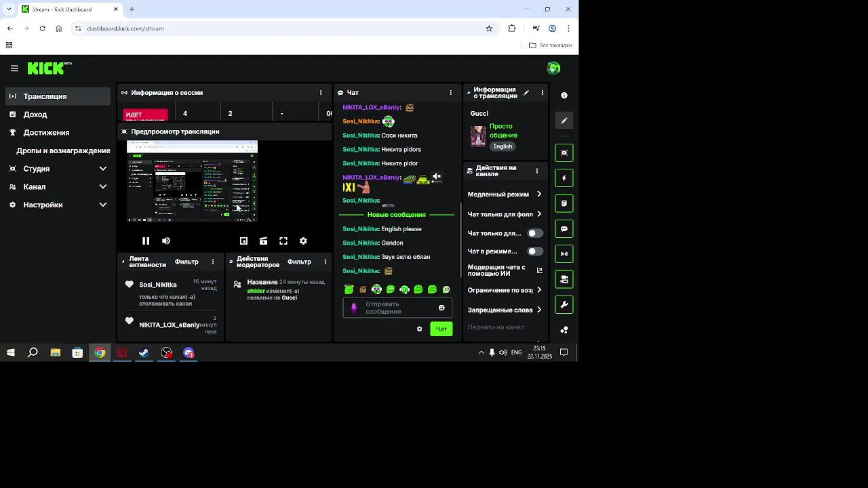Click the chat message input field
Screen dimensions: 868x488
click(397, 308)
